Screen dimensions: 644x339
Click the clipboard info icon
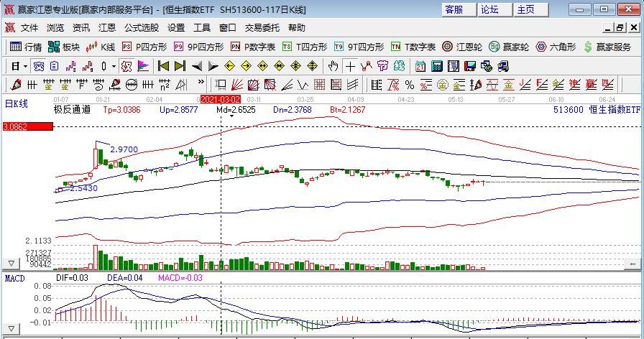coord(54,66)
